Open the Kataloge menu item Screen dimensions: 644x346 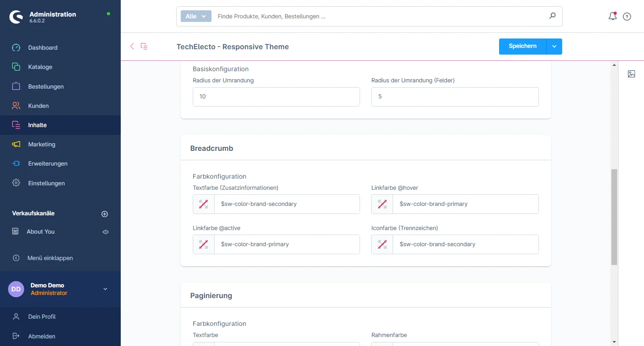pos(40,67)
